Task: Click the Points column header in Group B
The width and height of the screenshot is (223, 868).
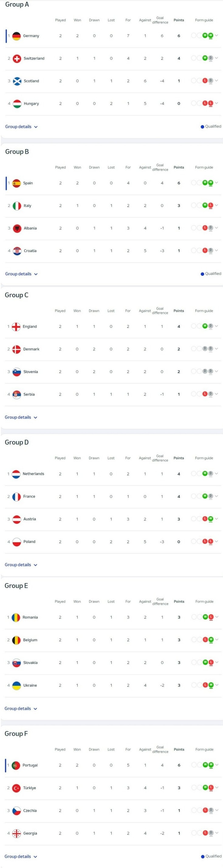Action: 179,167
